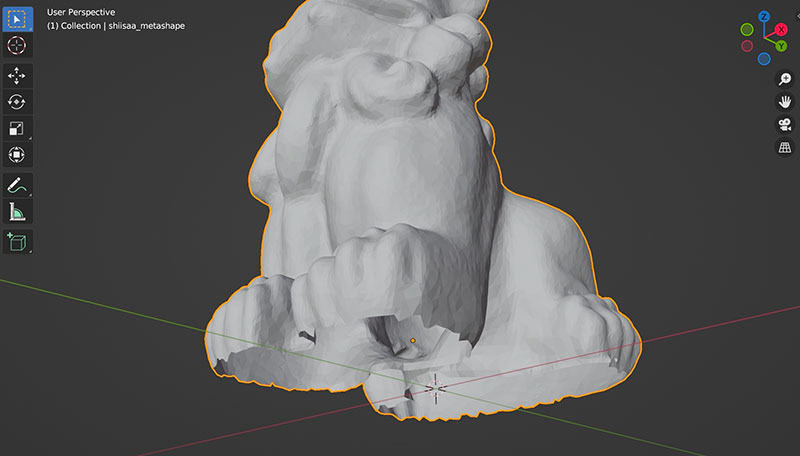
Task: Click the negative X red gizmo circle
Action: [x=747, y=46]
